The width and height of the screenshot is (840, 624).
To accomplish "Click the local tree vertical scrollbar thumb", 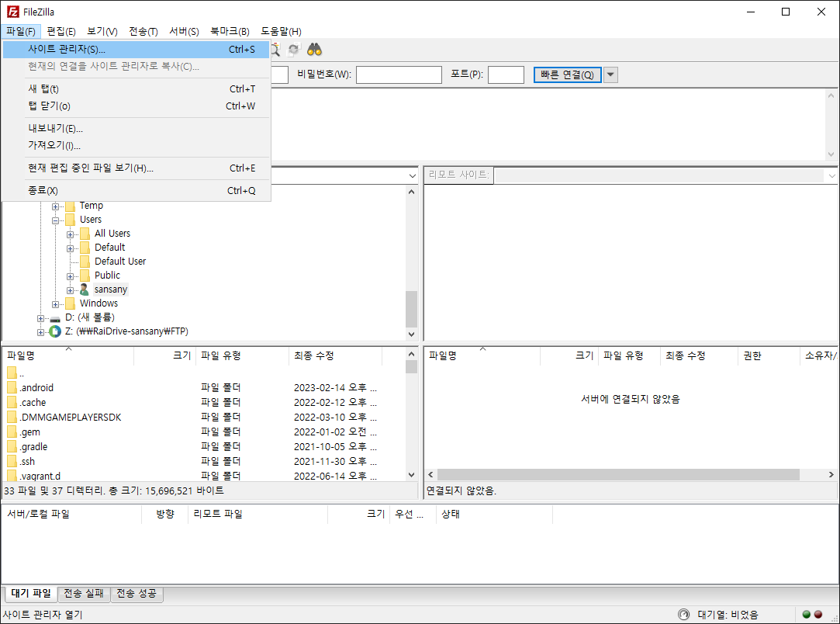I will coord(411,309).
